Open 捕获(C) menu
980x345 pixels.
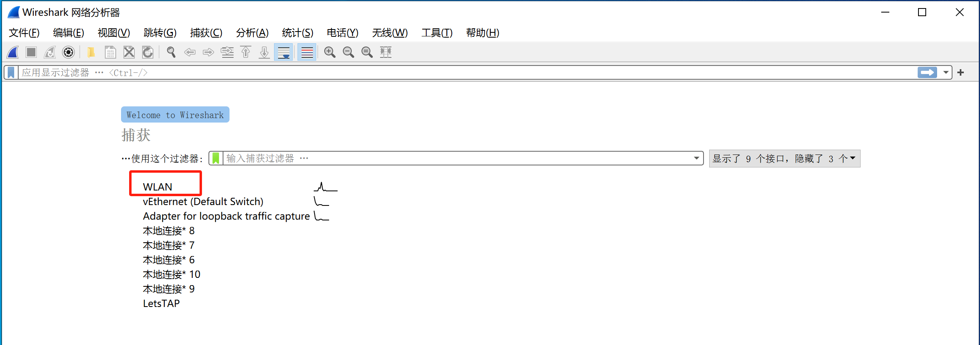pos(206,33)
